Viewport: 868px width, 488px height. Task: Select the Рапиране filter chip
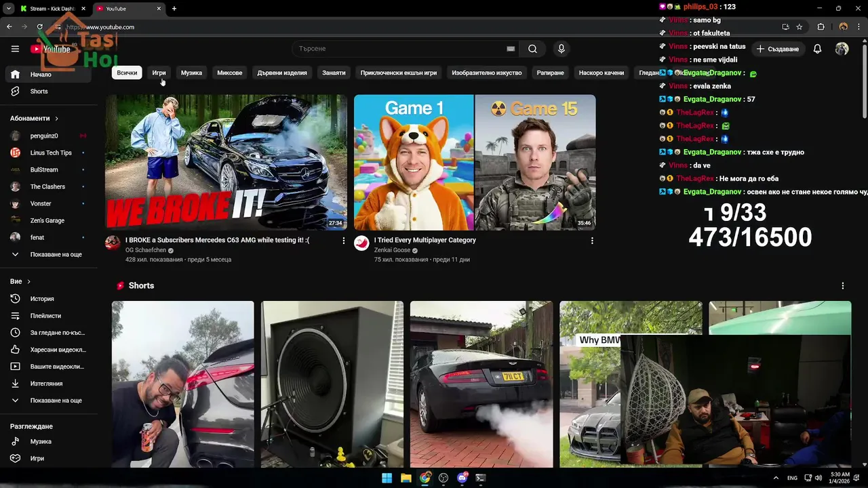click(x=550, y=73)
